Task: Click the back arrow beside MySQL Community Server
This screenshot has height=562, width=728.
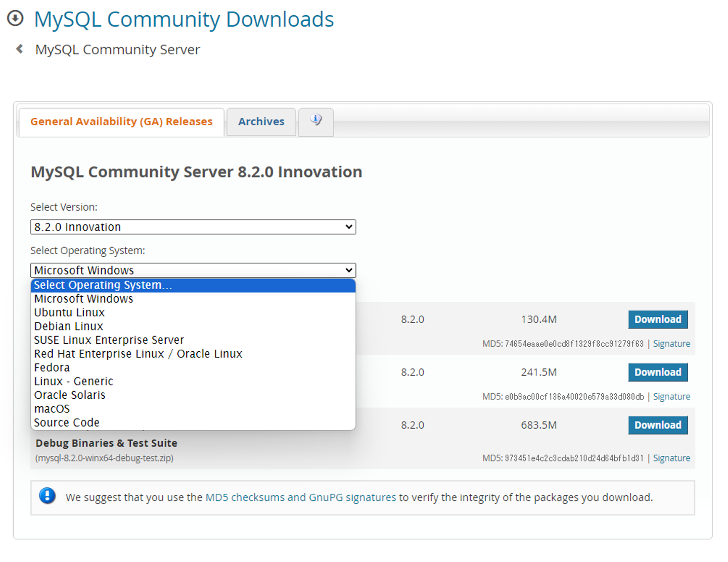Action: click(x=20, y=49)
